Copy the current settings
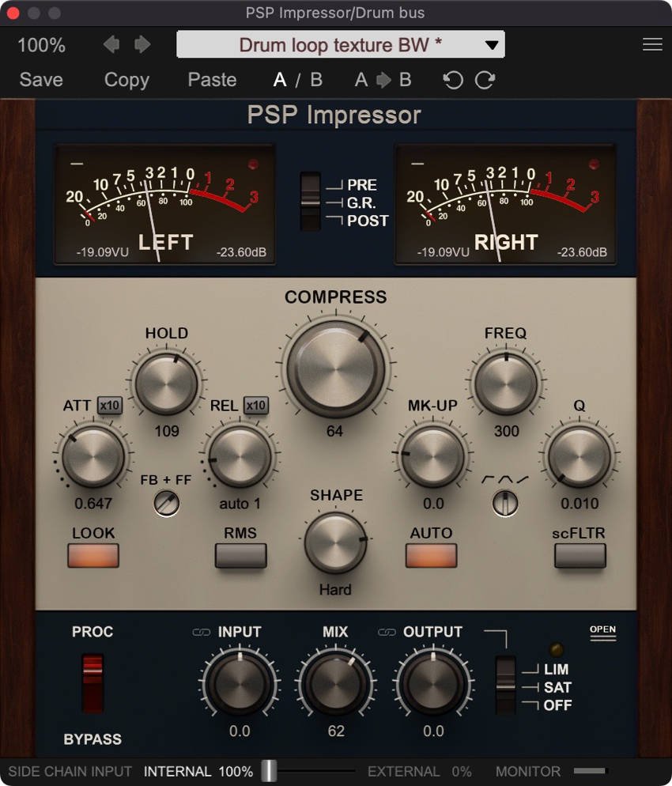 coord(126,80)
